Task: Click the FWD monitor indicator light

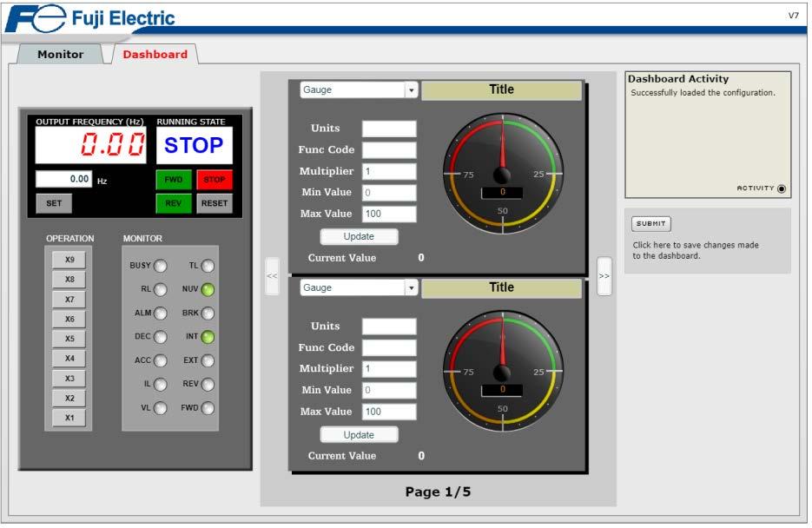Action: 208,408
